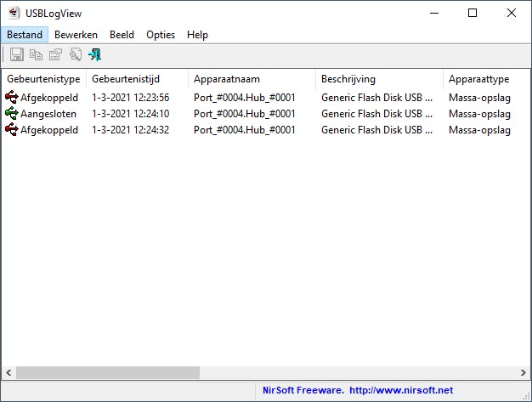Open the Bewerken menu
532x402 pixels.
coord(76,35)
